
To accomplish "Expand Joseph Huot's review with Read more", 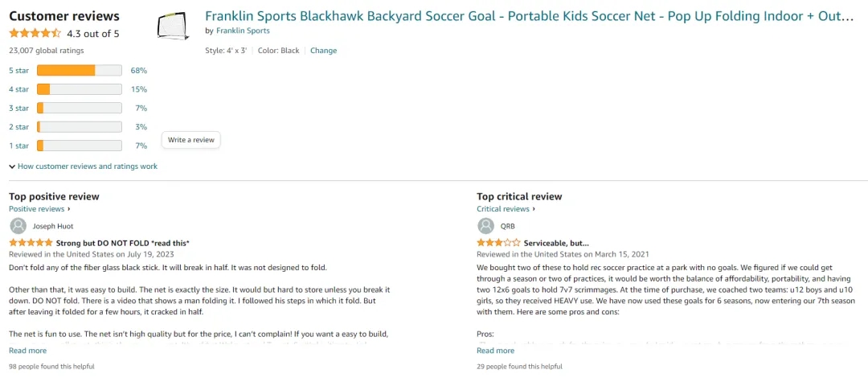I will pos(27,351).
